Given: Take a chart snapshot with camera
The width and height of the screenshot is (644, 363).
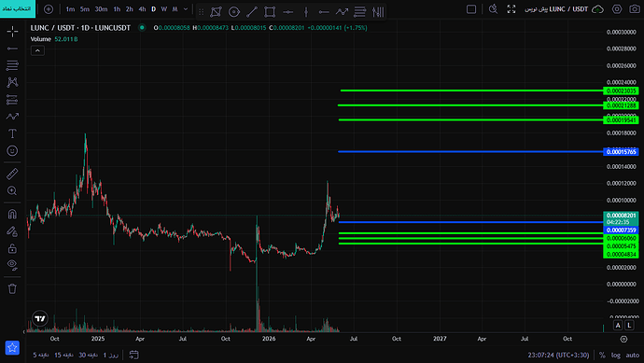Looking at the screenshot, I should [635, 9].
